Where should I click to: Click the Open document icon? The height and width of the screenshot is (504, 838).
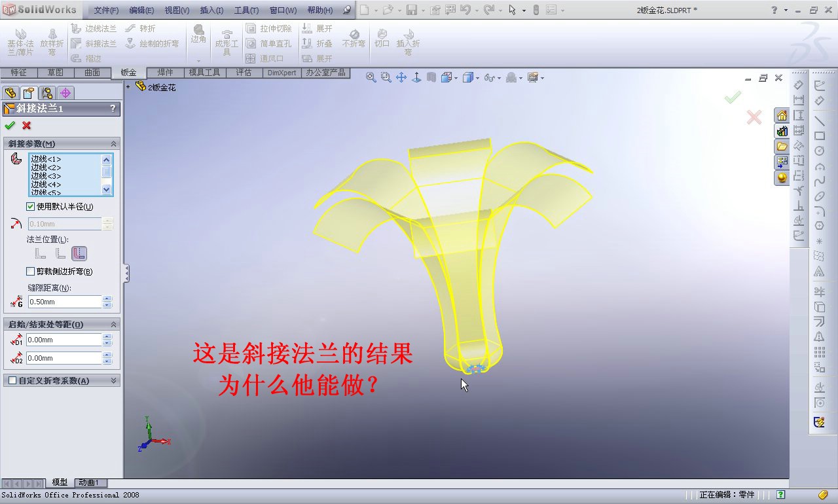click(388, 10)
